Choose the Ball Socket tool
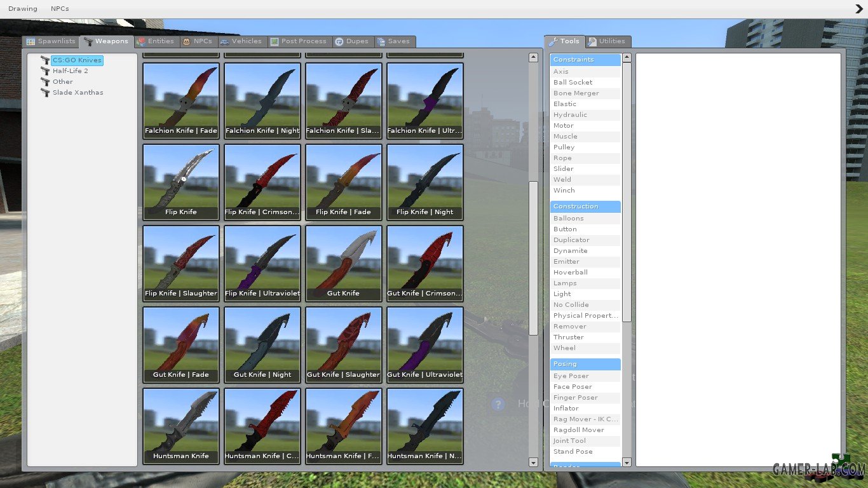 point(585,83)
